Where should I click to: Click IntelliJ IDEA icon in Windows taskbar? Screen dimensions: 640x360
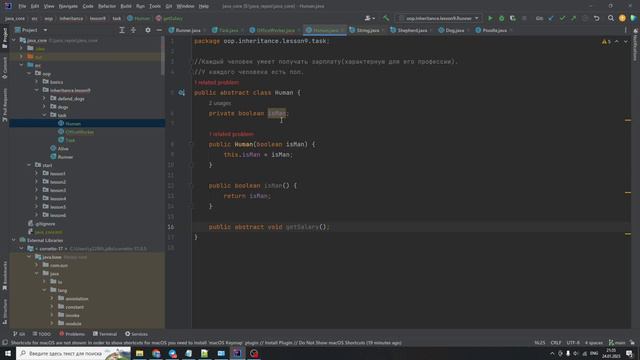pos(237,353)
